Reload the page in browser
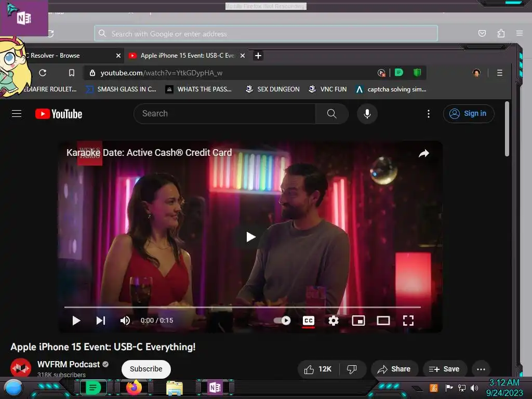Screen dimensions: 532x399 point(43,73)
